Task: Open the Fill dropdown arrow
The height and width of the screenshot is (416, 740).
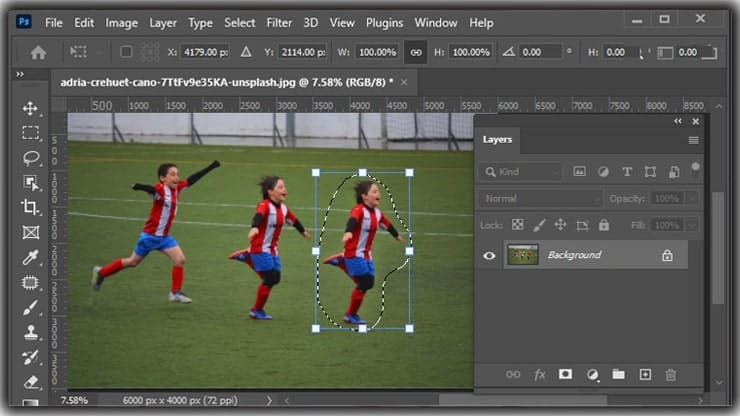Action: point(692,225)
